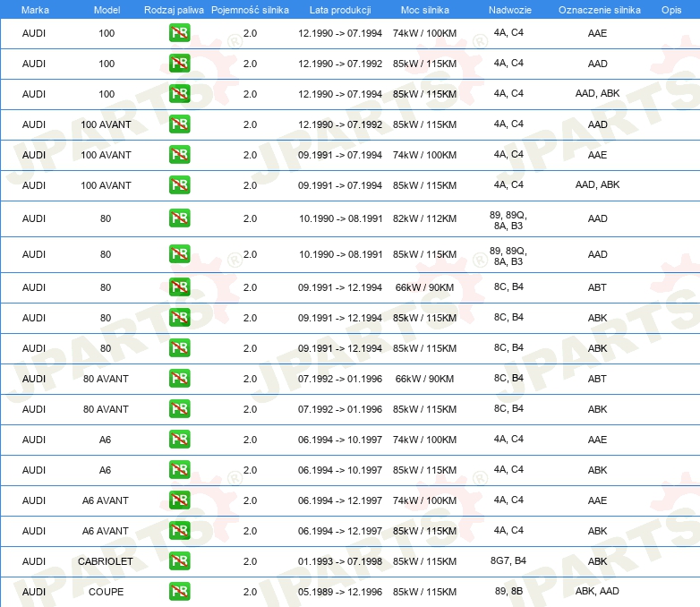Click the 2.0 engine capacity in the CABRIOLET row
The width and height of the screenshot is (700, 607).
tap(250, 561)
